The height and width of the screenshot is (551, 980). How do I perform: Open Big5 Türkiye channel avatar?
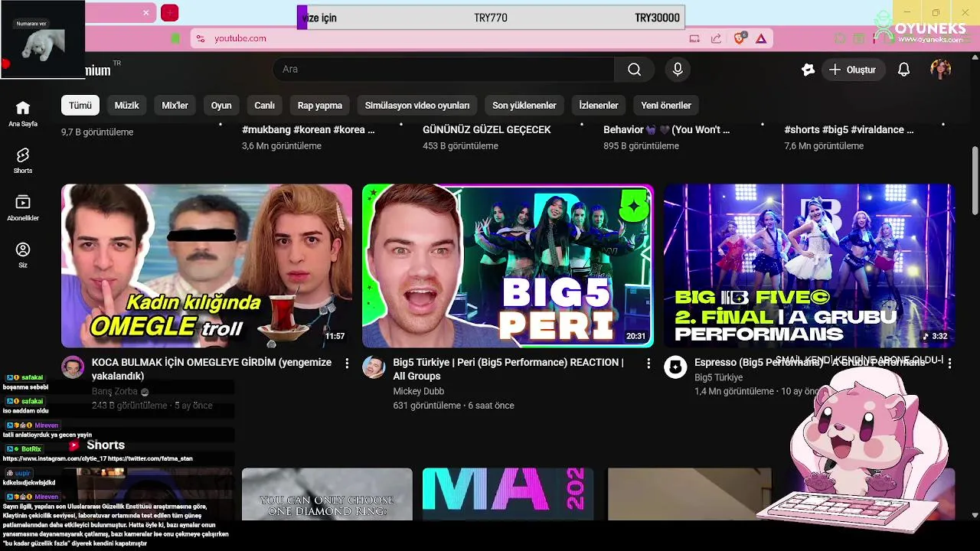[675, 367]
